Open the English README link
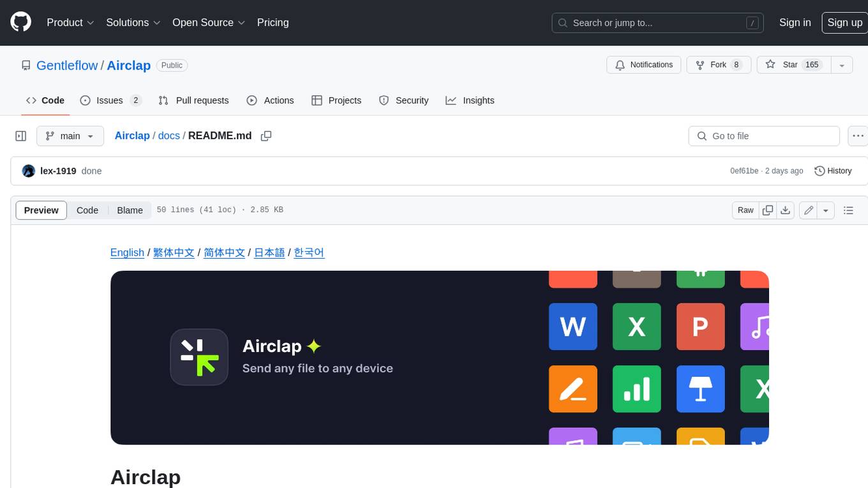This screenshot has width=868, height=488. point(127,252)
